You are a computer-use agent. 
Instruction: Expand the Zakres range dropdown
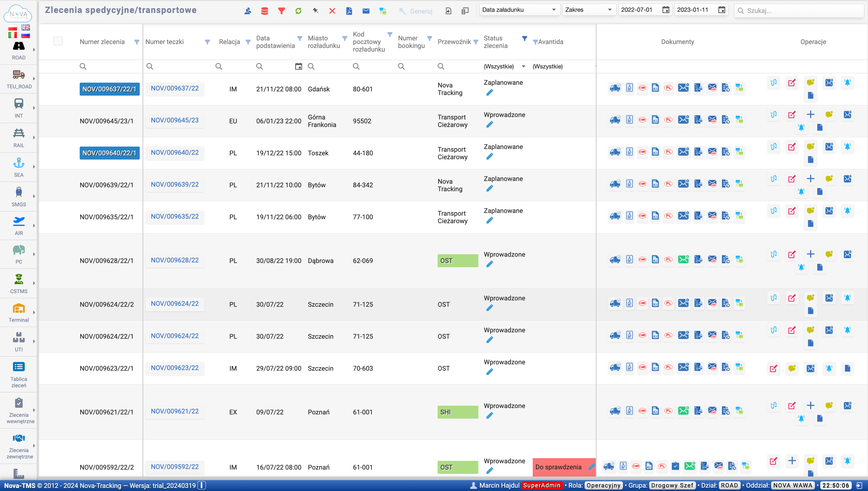589,10
